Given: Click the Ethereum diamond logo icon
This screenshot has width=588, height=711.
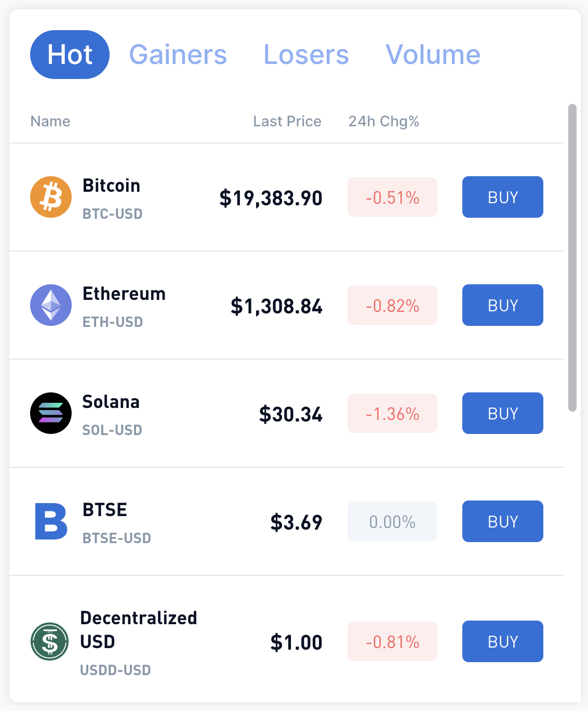Looking at the screenshot, I should (x=51, y=305).
